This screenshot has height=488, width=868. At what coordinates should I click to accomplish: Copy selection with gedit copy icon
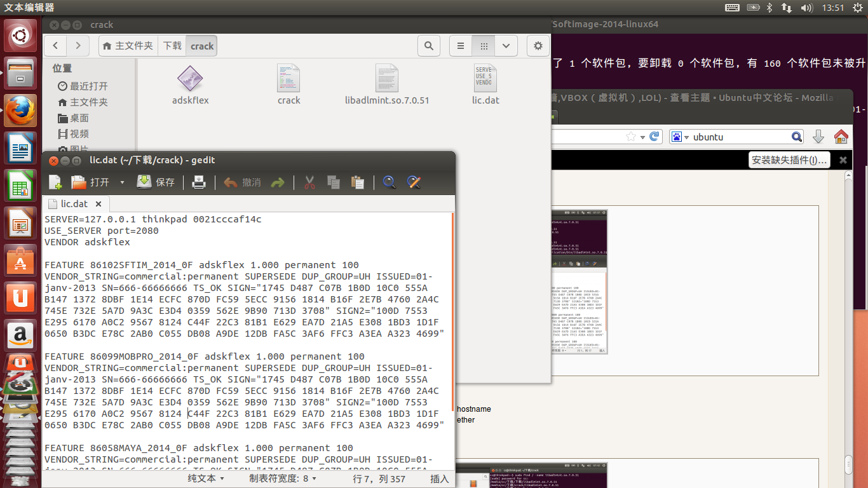coord(334,182)
